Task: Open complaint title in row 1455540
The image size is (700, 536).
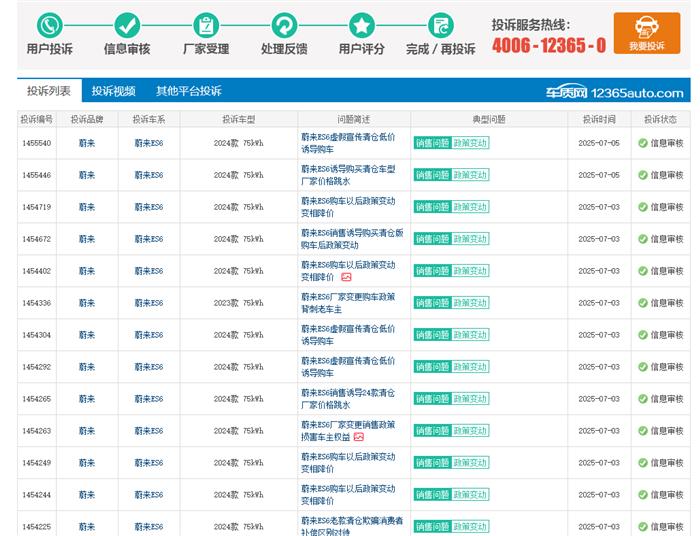Action: pyautogui.click(x=348, y=143)
